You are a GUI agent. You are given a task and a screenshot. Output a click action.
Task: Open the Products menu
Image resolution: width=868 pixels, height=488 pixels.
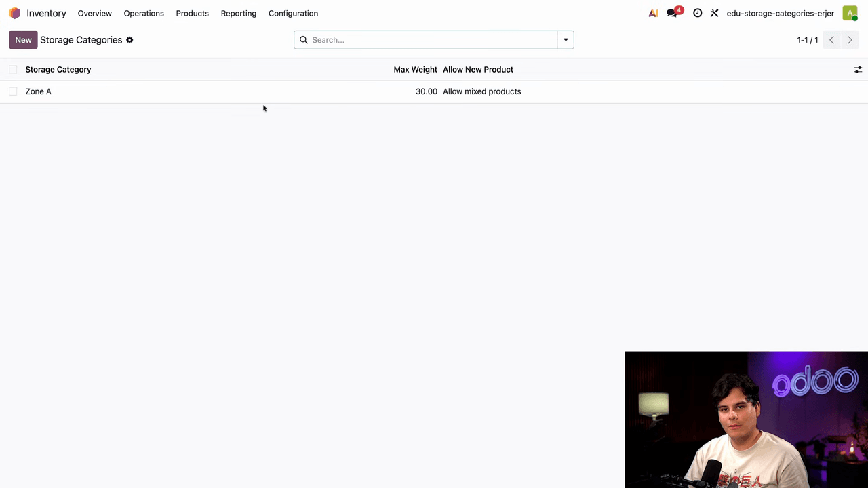coord(192,14)
